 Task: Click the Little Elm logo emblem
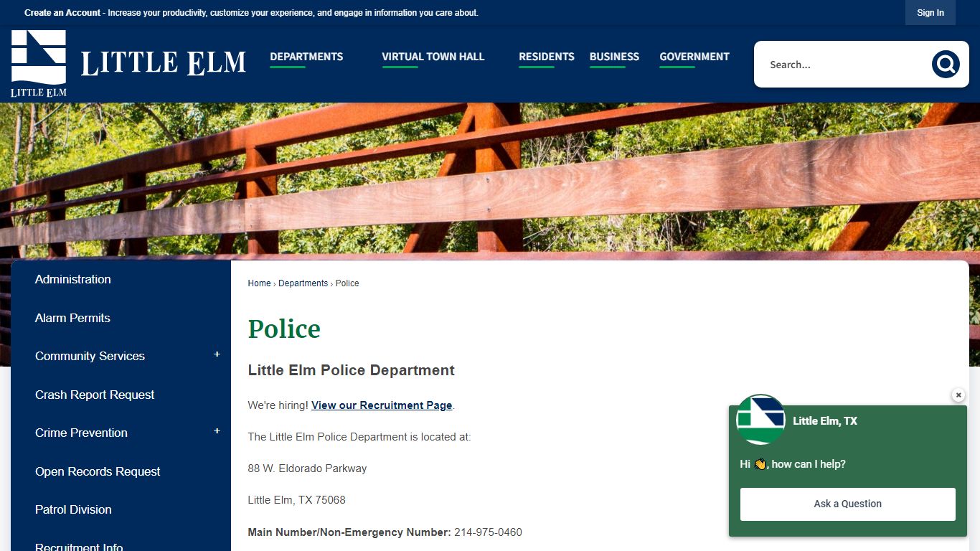click(39, 63)
